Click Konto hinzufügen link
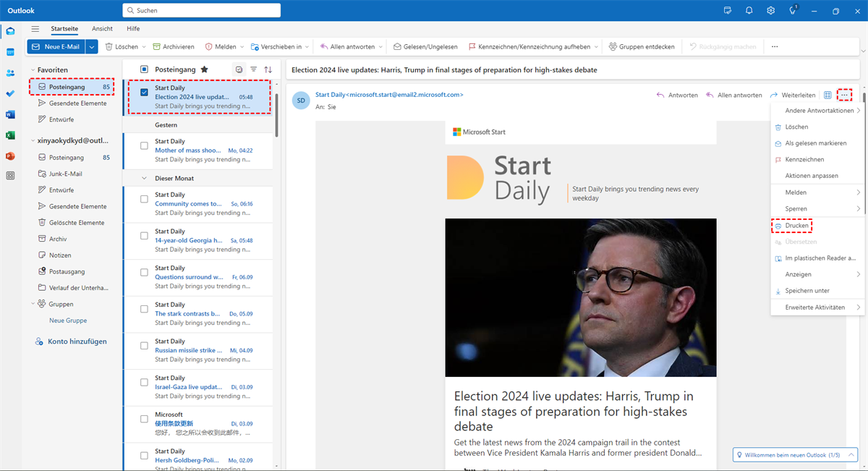 (77, 341)
